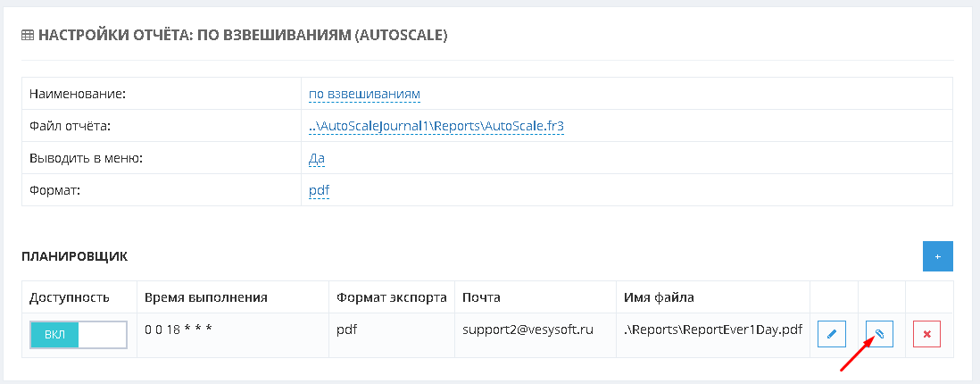Click the pdf export format cell in scheduler
The width and height of the screenshot is (980, 384).
346,330
